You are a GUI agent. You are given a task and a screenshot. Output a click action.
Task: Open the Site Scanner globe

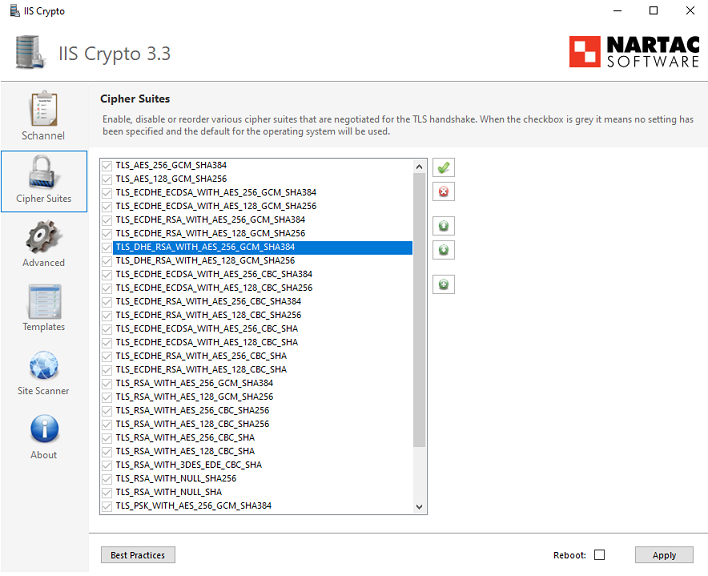click(43, 372)
